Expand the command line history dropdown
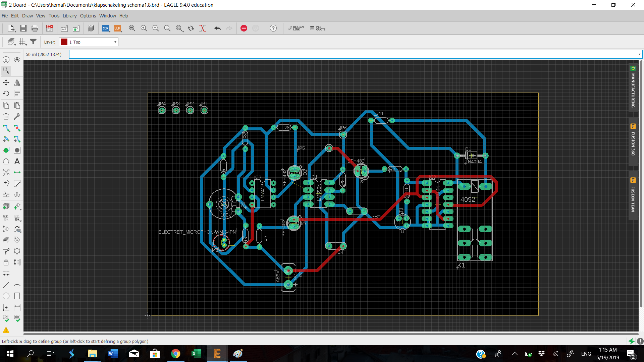 [x=639, y=54]
